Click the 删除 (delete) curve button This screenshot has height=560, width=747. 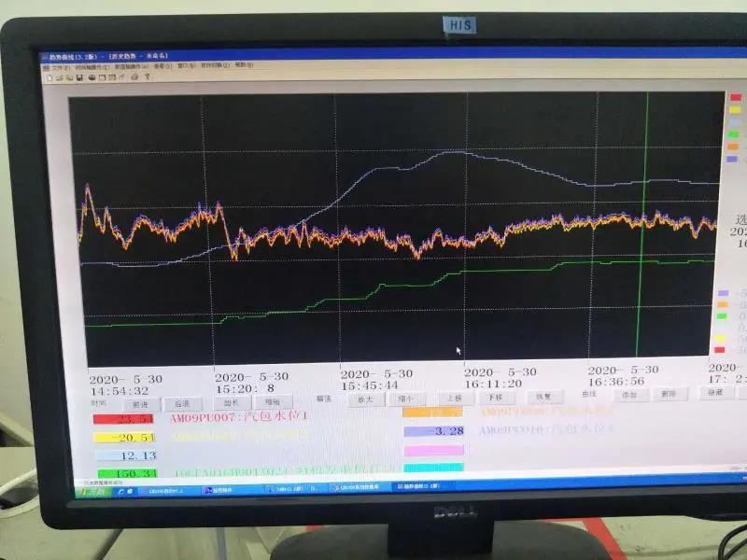[669, 394]
